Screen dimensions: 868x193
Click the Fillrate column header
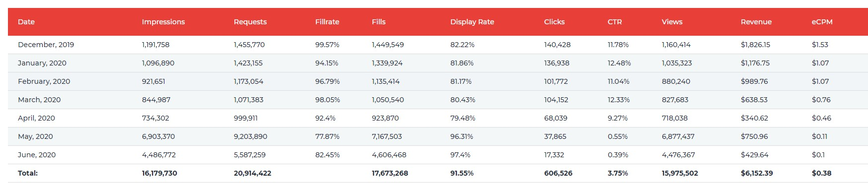tap(327, 22)
